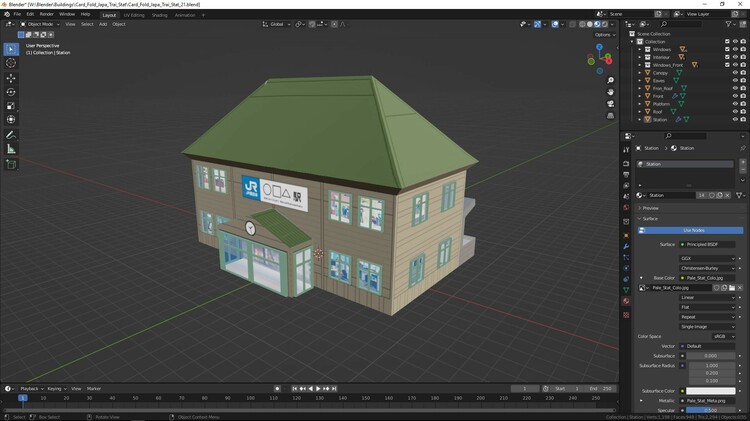Open the GGX distribution dropdown

pyautogui.click(x=706, y=258)
